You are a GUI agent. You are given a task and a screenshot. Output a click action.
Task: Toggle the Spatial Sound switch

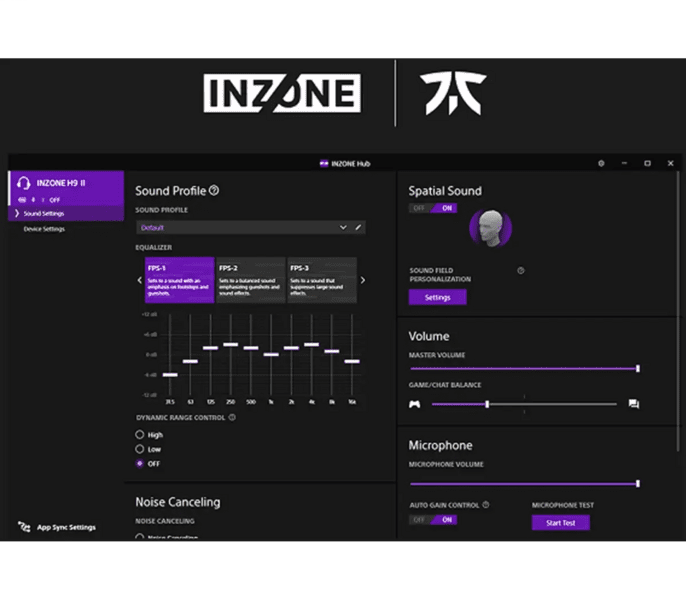(x=432, y=208)
